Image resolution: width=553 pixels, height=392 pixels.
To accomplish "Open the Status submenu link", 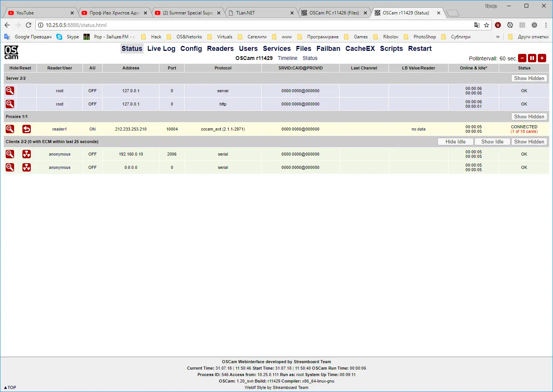I will (x=310, y=58).
